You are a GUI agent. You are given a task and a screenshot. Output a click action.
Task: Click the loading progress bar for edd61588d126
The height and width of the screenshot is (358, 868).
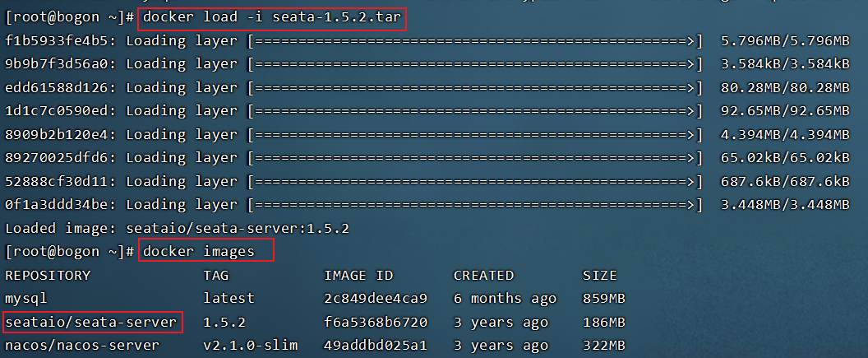tap(476, 87)
